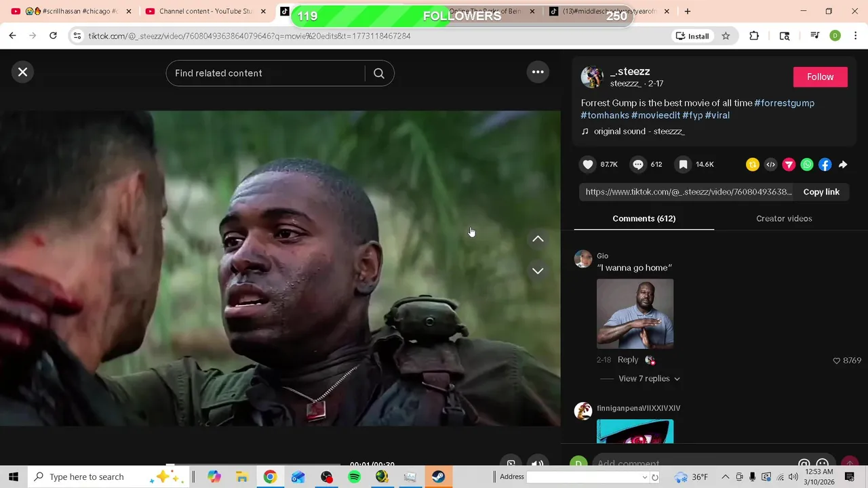Open File Explorer from taskbar
The image size is (868, 488).
point(242,476)
